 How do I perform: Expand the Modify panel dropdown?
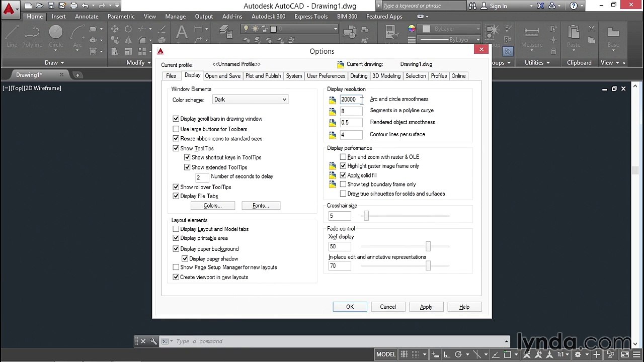(138, 63)
